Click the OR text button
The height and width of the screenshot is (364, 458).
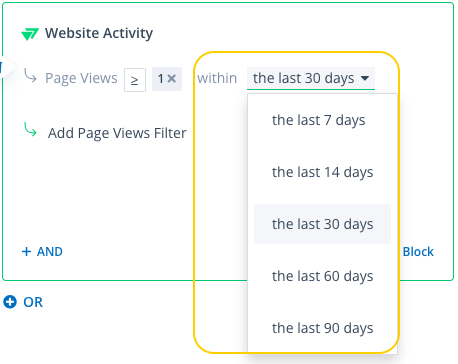tap(33, 302)
